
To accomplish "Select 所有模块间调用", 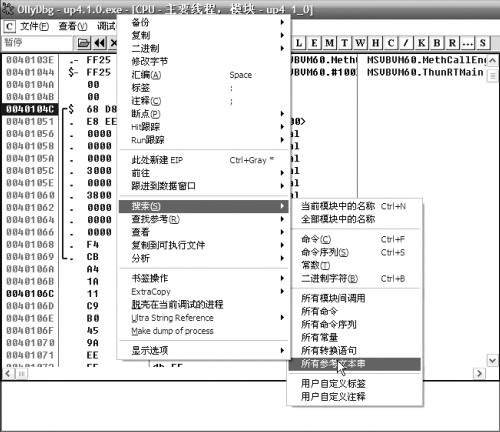I will point(355,298).
